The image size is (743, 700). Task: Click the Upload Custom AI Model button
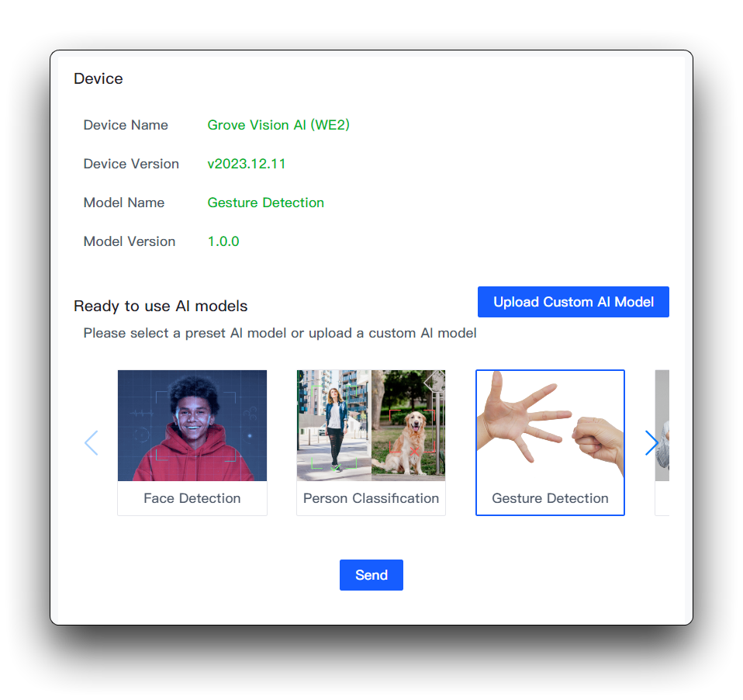(573, 302)
